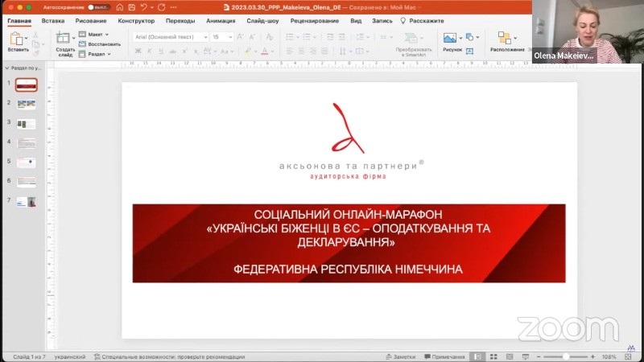This screenshot has height=362, width=644.
Task: Open the font name Arial combo box
Action: pos(170,37)
